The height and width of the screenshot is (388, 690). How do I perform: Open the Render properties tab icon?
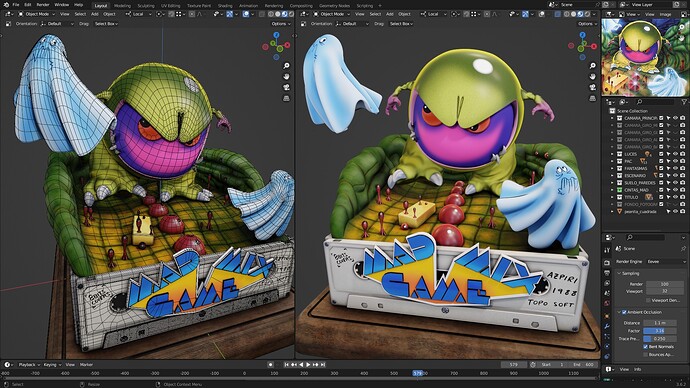coord(607,263)
